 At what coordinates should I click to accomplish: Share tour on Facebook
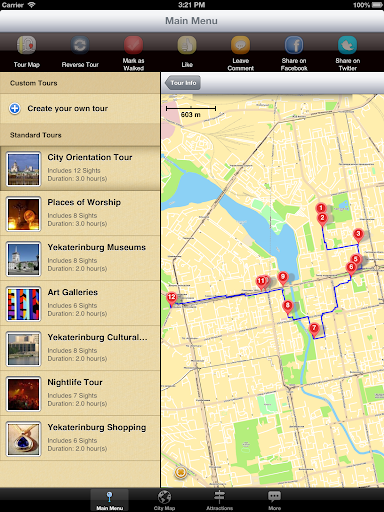coord(294,45)
